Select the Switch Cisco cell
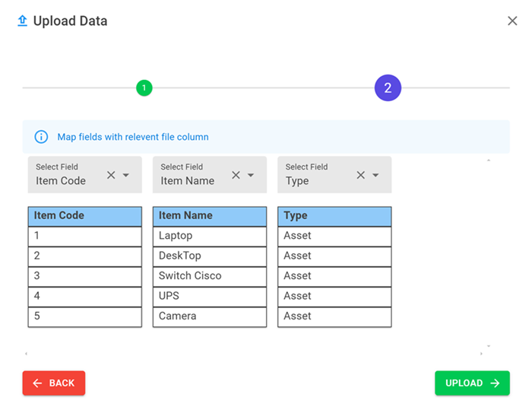Image resolution: width=532 pixels, height=407 pixels. point(209,276)
